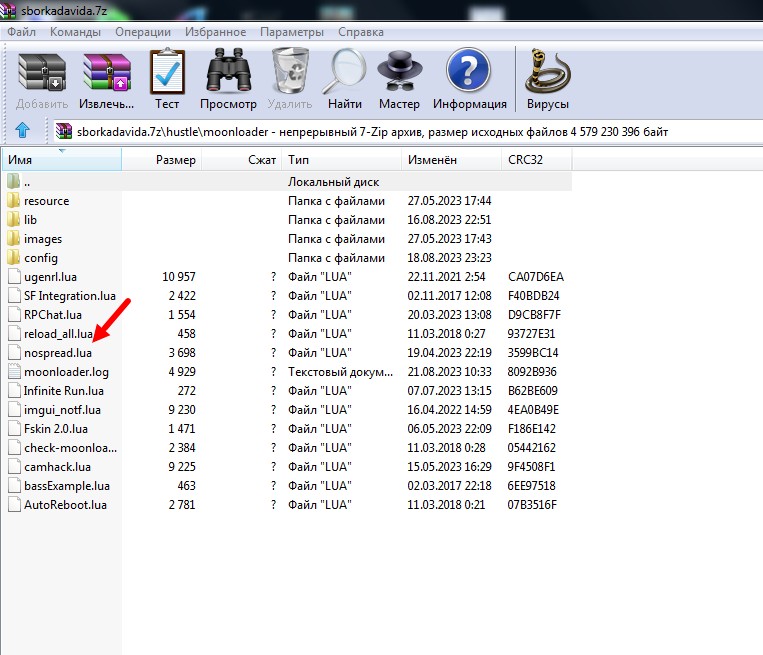Click the parent directory ".." entry
The image size is (763, 655).
27,182
